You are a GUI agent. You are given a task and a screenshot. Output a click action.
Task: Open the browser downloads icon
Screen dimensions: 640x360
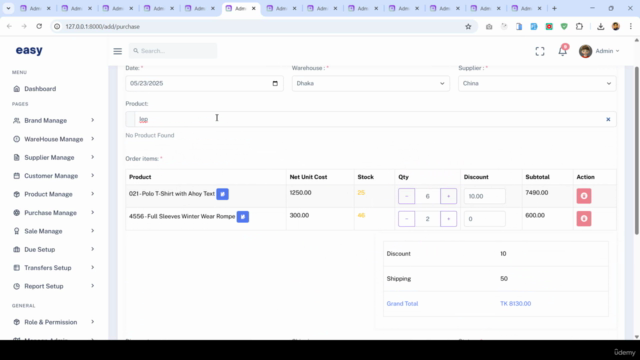(x=600, y=27)
